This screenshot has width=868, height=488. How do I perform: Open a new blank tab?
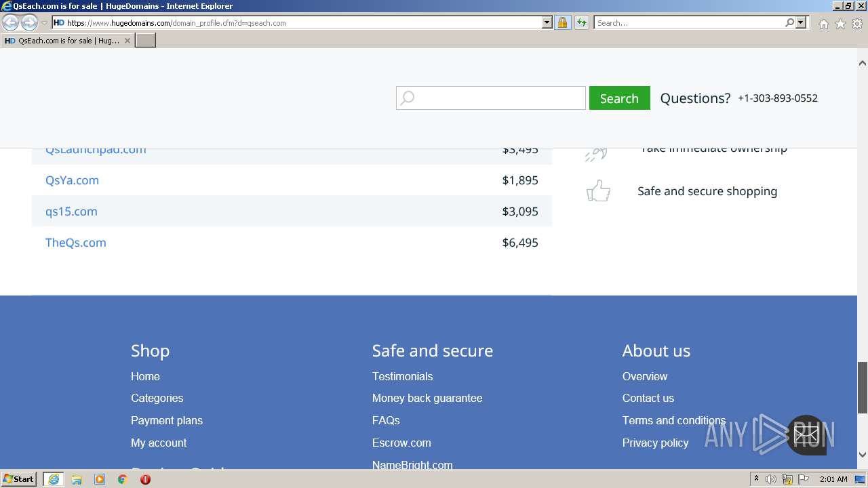146,41
